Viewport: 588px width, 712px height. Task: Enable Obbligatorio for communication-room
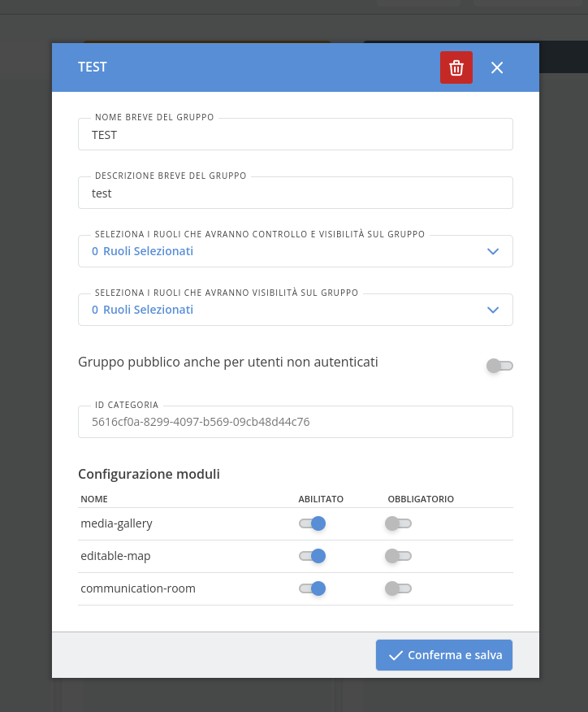pyautogui.click(x=398, y=588)
